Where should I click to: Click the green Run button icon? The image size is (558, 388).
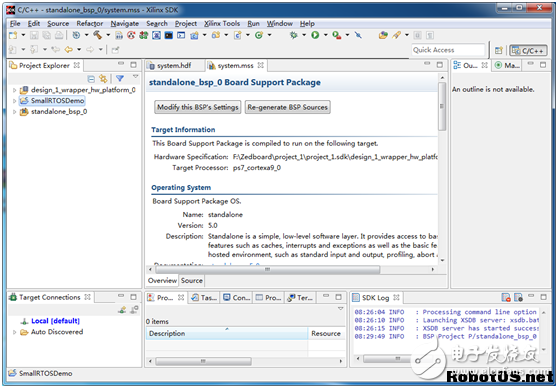pyautogui.click(x=315, y=35)
